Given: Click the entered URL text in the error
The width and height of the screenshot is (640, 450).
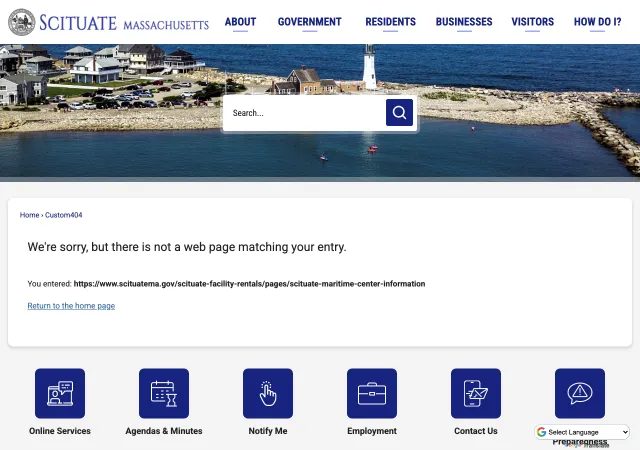Looking at the screenshot, I should coord(249,284).
